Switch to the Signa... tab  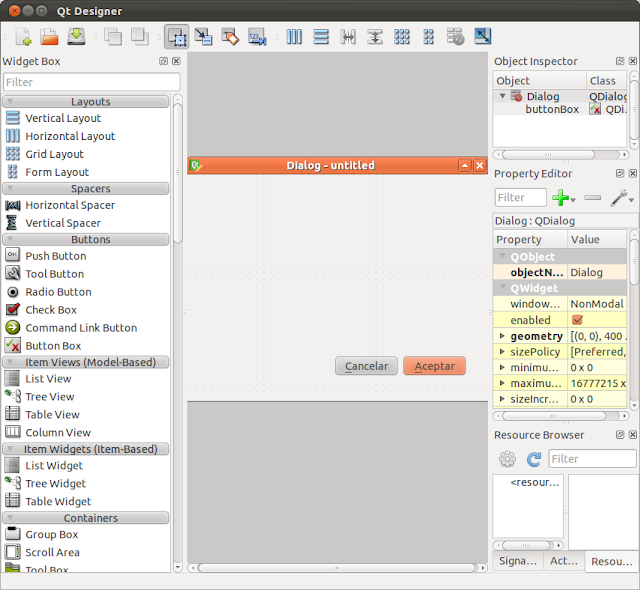[x=518, y=561]
